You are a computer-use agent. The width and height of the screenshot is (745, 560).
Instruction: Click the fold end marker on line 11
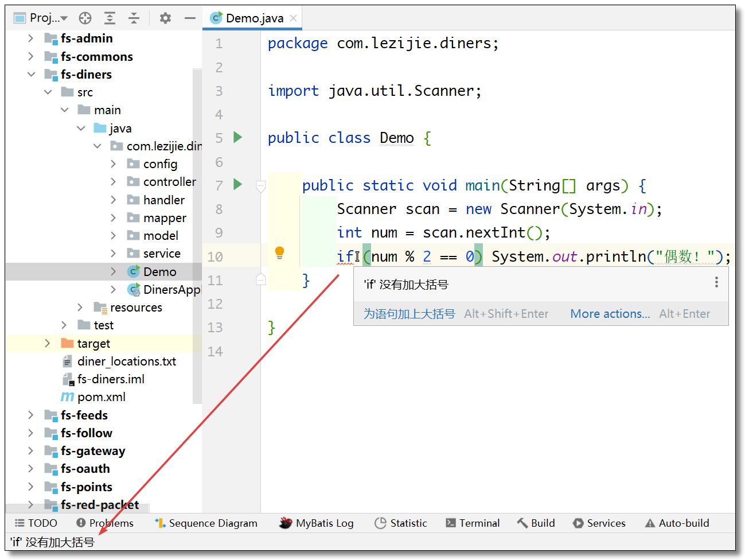pyautogui.click(x=261, y=279)
